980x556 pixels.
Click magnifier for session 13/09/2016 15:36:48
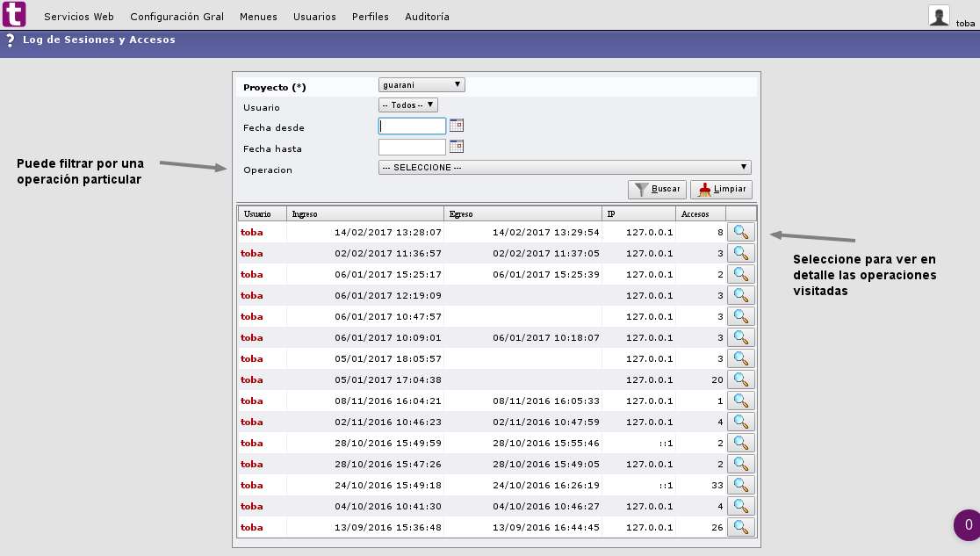click(x=740, y=527)
